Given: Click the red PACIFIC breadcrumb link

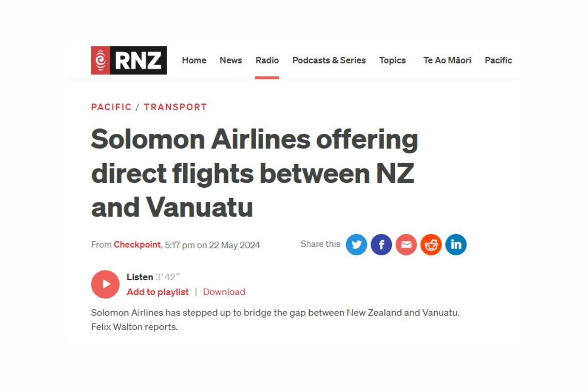Looking at the screenshot, I should tap(111, 107).
